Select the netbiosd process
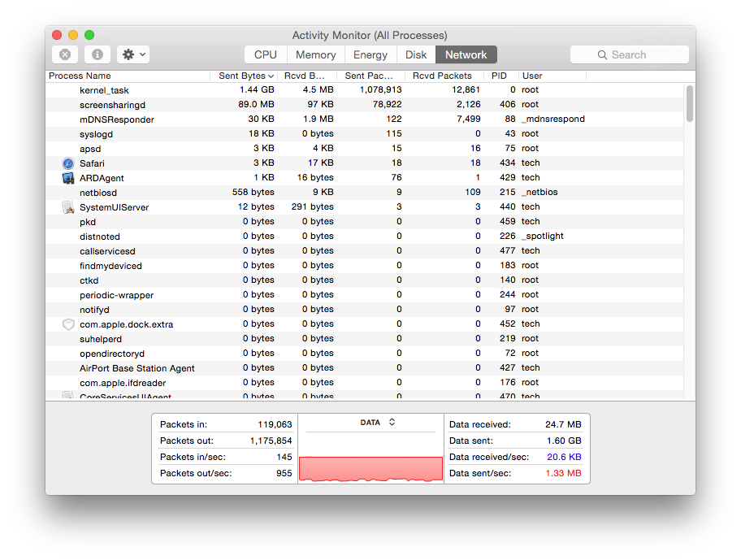 pos(98,193)
